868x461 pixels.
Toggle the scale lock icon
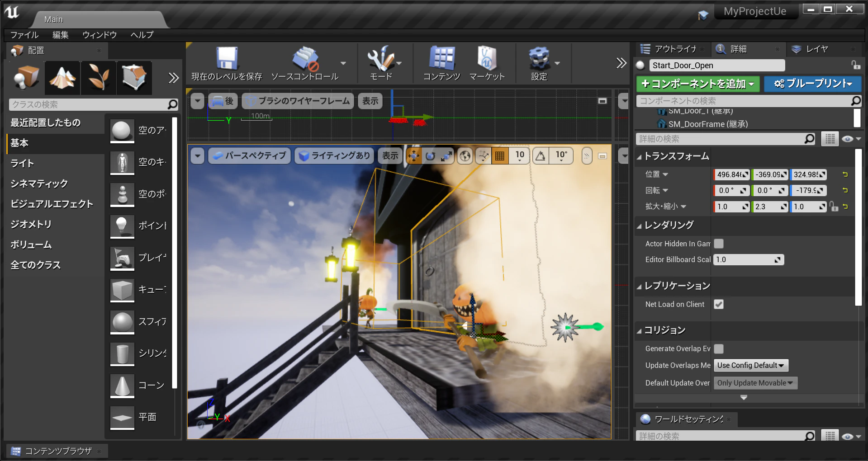(834, 207)
